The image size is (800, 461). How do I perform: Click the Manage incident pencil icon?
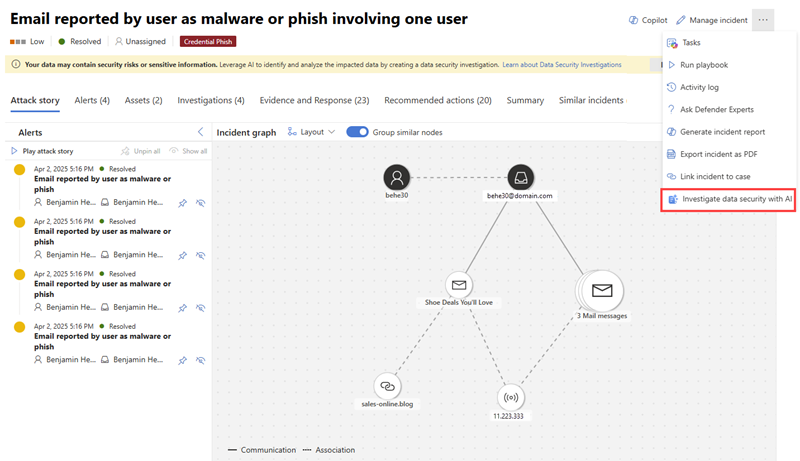(x=681, y=20)
